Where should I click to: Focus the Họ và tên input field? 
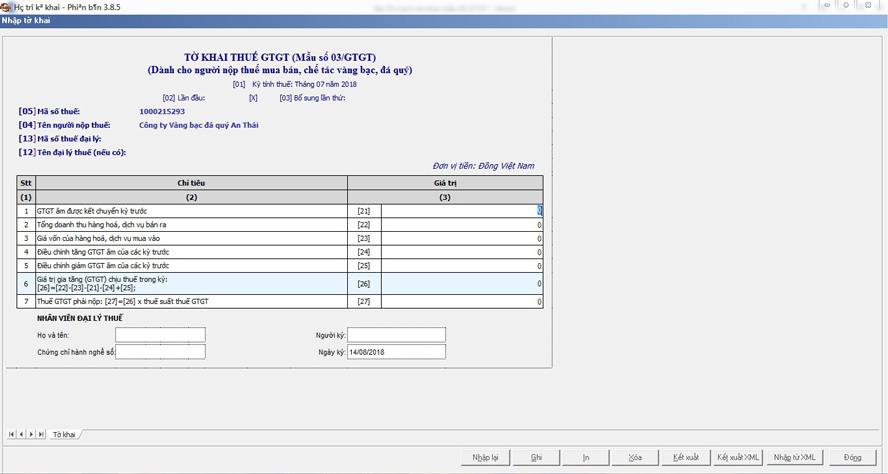coord(160,335)
